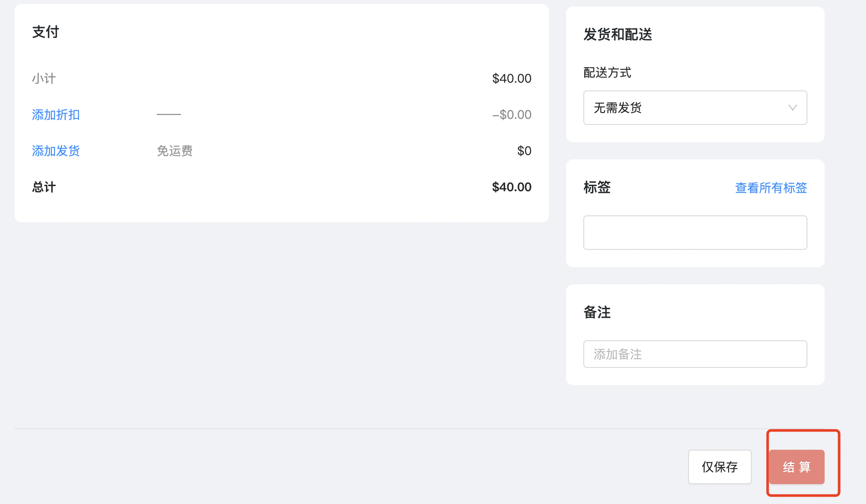Click the chevron arrow in 配送方式 selector
This screenshot has height=504, width=866.
(792, 108)
